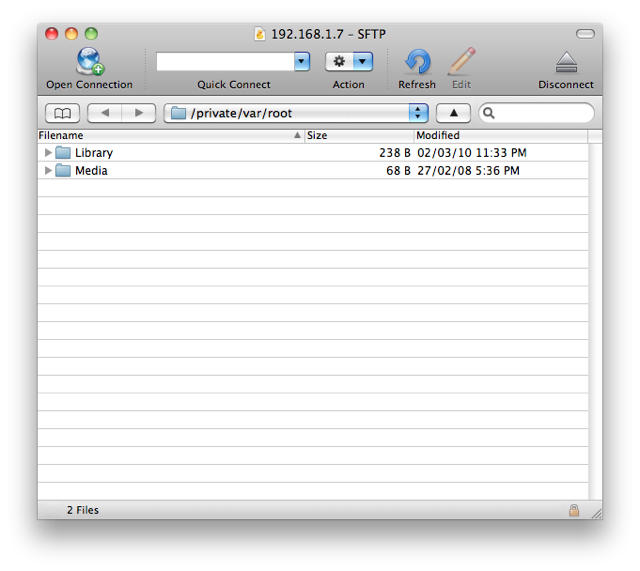Click the 2 Files status text
640x571 pixels.
pyautogui.click(x=83, y=510)
